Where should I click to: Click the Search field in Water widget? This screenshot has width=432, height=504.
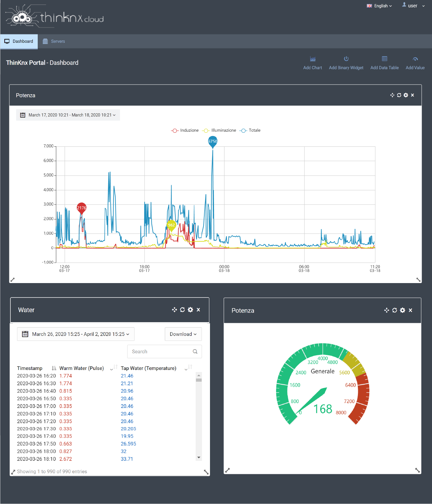[x=160, y=352]
